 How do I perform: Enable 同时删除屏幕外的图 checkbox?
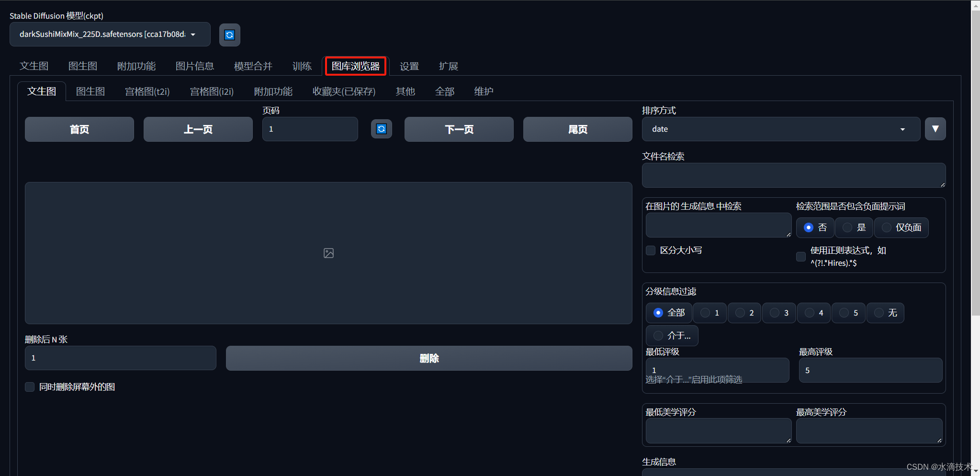(x=30, y=386)
